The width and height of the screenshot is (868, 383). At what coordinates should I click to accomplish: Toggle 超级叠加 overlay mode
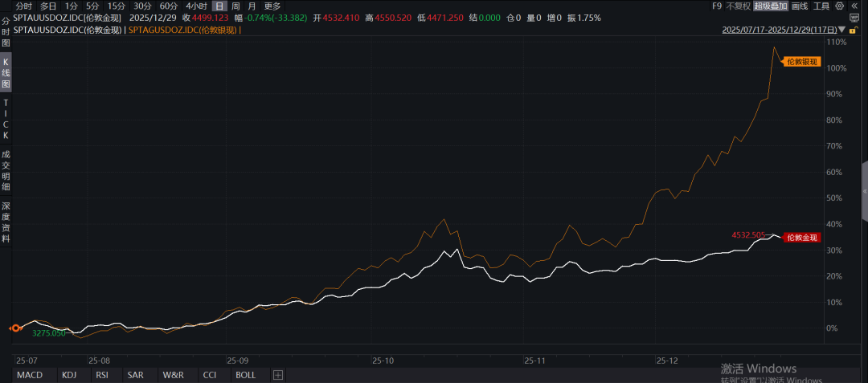point(770,6)
